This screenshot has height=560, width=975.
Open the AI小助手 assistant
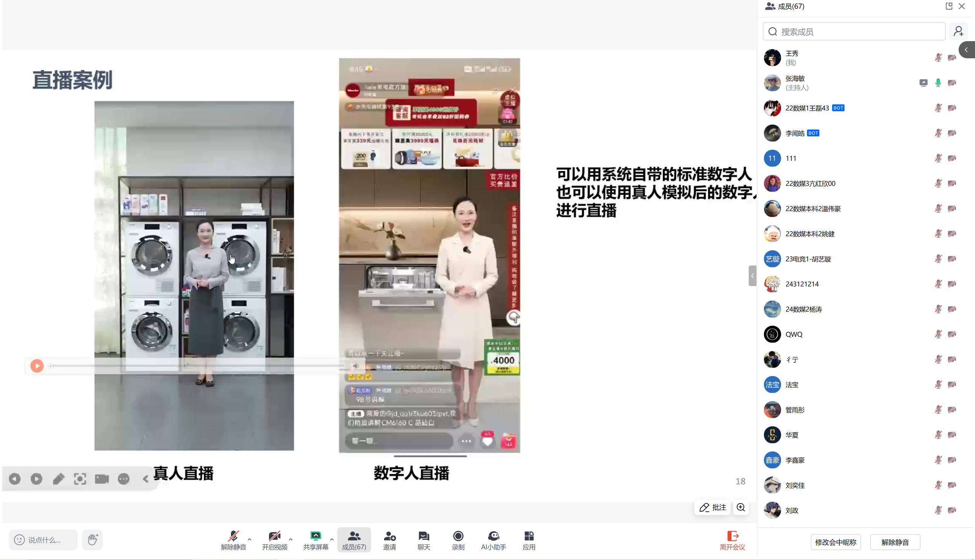pyautogui.click(x=493, y=540)
